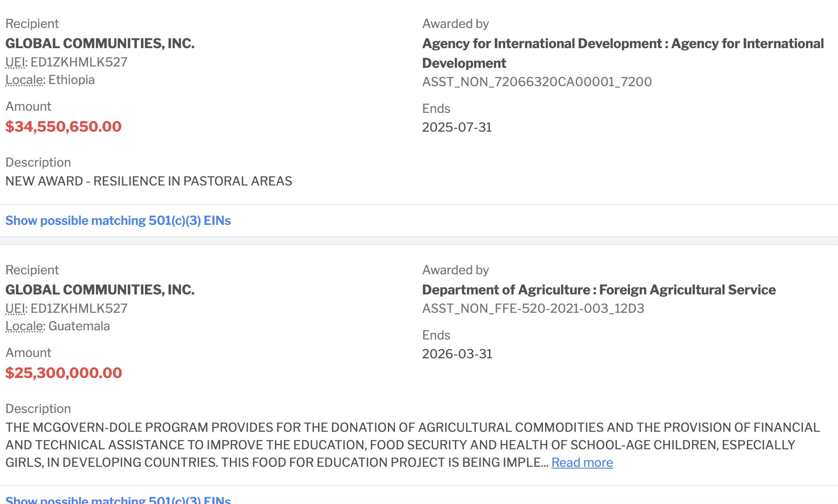Click the award ID ASST_NON_FFE-520-2021-003_12D3
Image resolution: width=838 pixels, height=504 pixels.
pyautogui.click(x=533, y=308)
